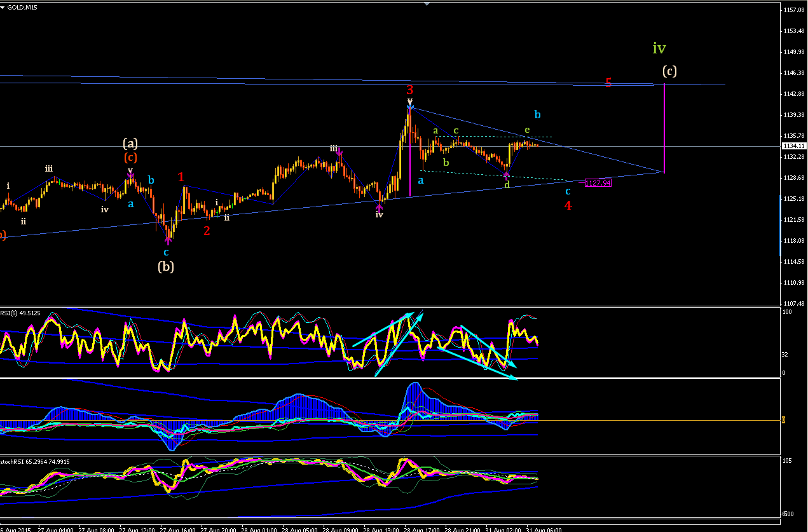Click the RSI scale value 32

tap(785, 354)
